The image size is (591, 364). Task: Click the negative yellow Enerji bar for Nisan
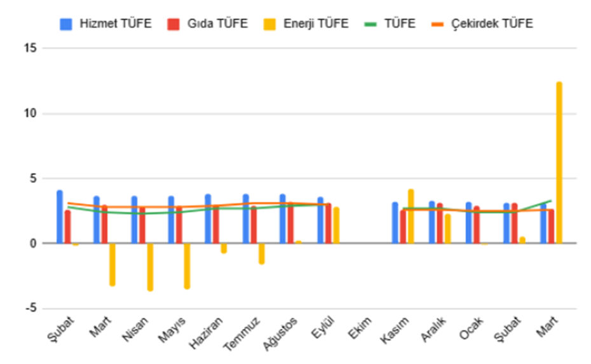click(150, 267)
